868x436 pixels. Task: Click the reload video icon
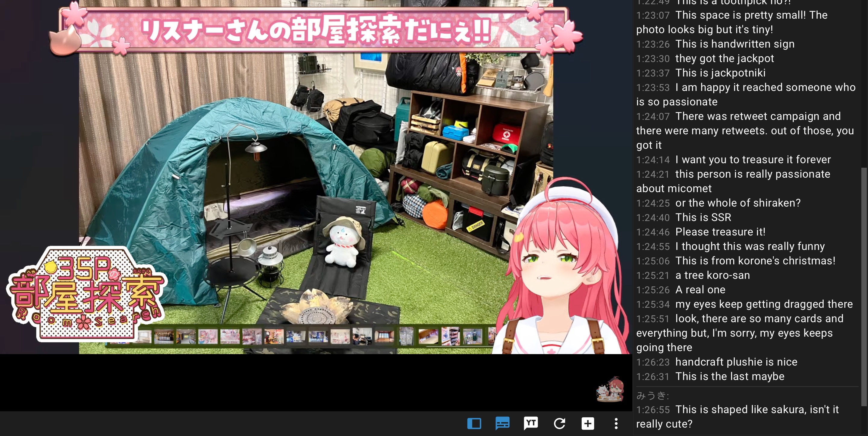point(559,423)
